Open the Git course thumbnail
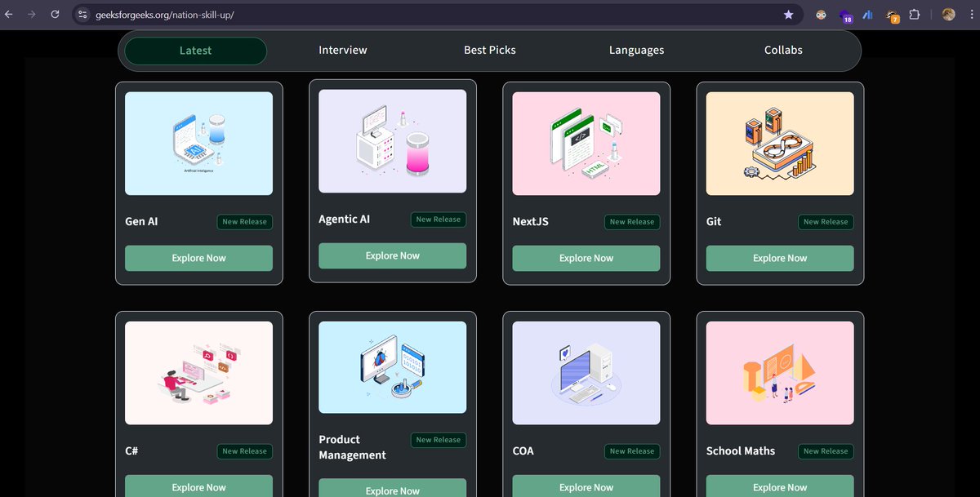 tap(780, 144)
